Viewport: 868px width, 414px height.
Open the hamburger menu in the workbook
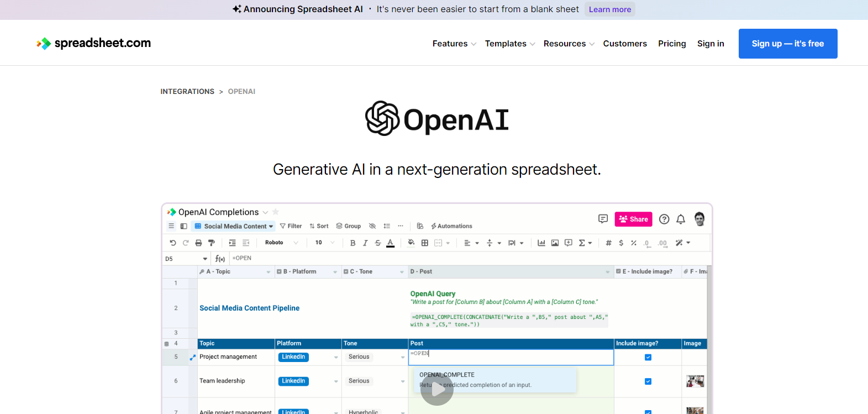pos(171,226)
